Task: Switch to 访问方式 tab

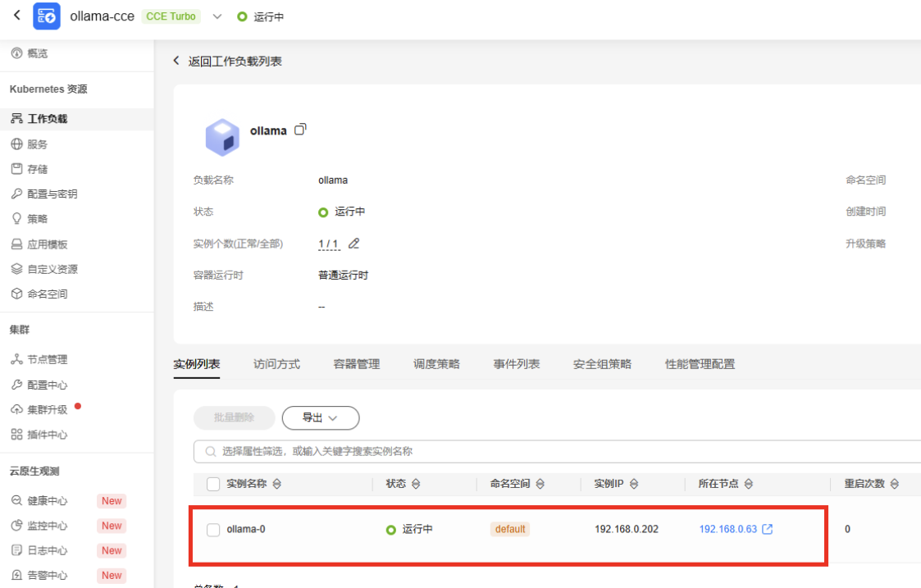Action: pyautogui.click(x=276, y=364)
